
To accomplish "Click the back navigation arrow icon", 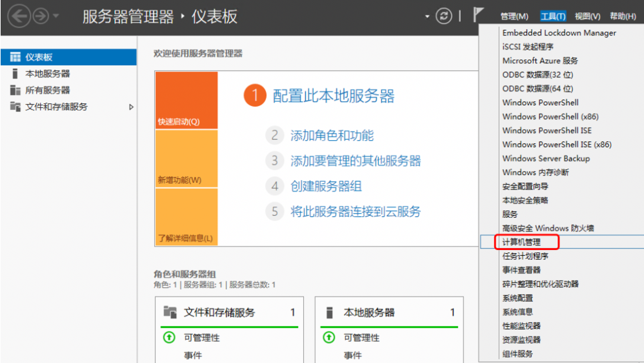I will click(x=18, y=16).
